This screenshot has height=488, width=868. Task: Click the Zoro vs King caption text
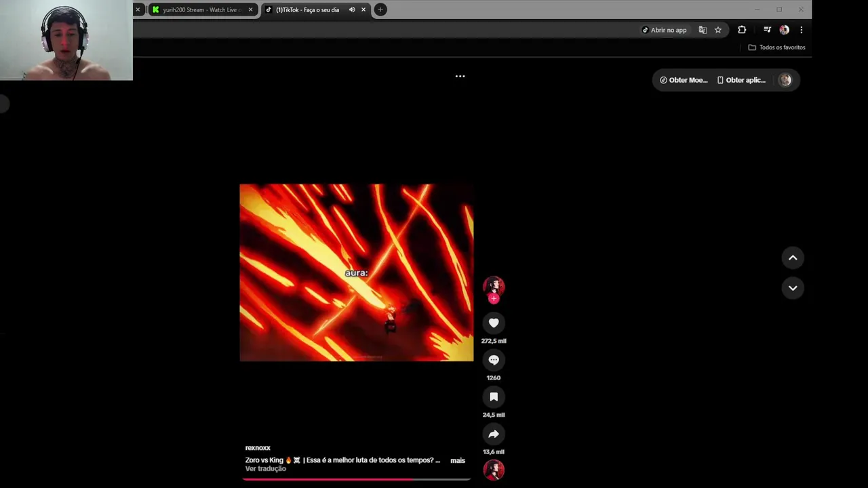click(x=342, y=461)
